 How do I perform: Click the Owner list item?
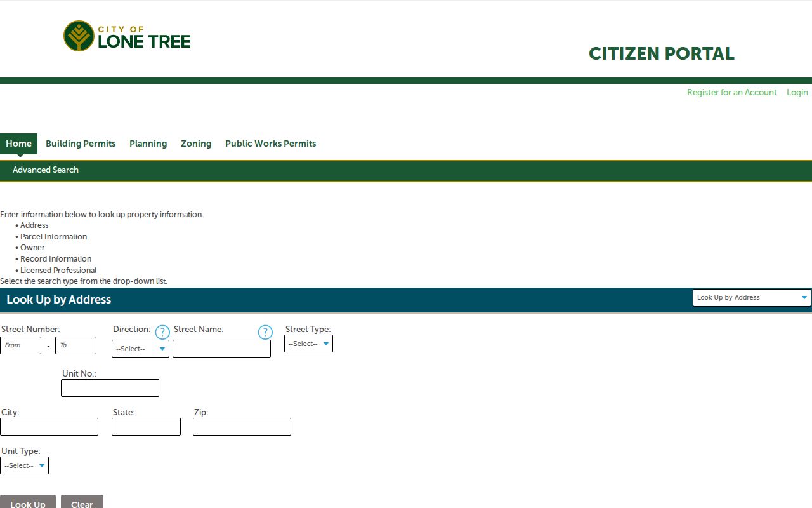32,248
